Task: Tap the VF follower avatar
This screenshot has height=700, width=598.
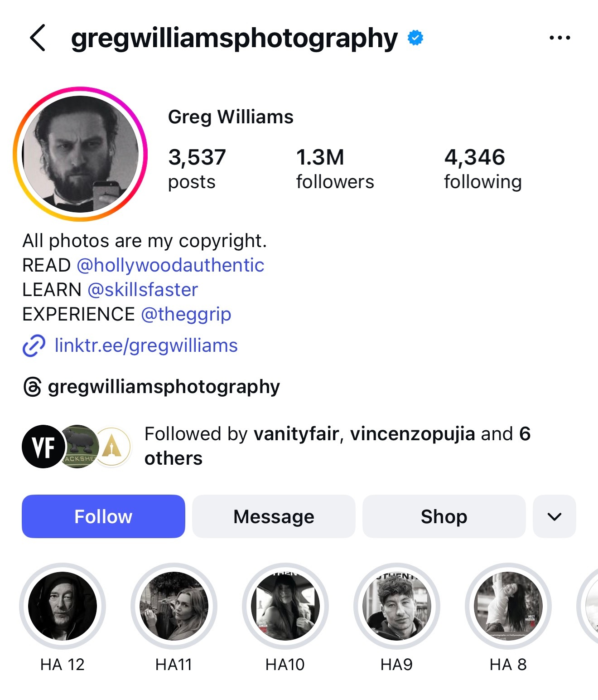Action: tap(43, 447)
